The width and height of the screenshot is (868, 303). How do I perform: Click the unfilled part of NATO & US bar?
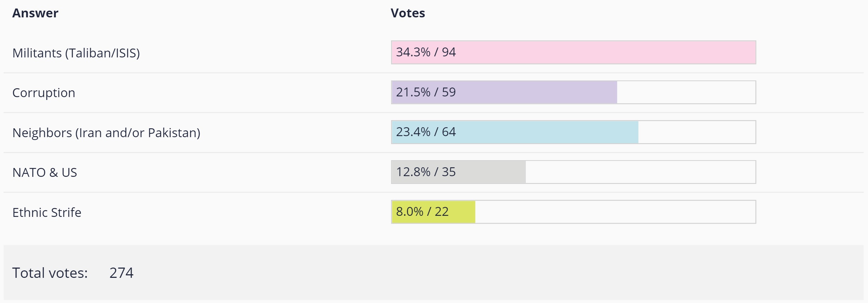(x=640, y=172)
